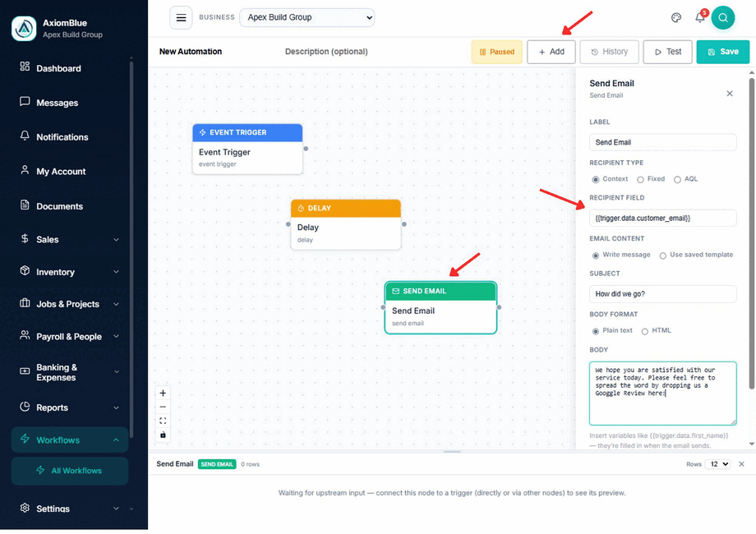756x534 pixels.
Task: Open the Rows count dropdown
Action: click(718, 464)
